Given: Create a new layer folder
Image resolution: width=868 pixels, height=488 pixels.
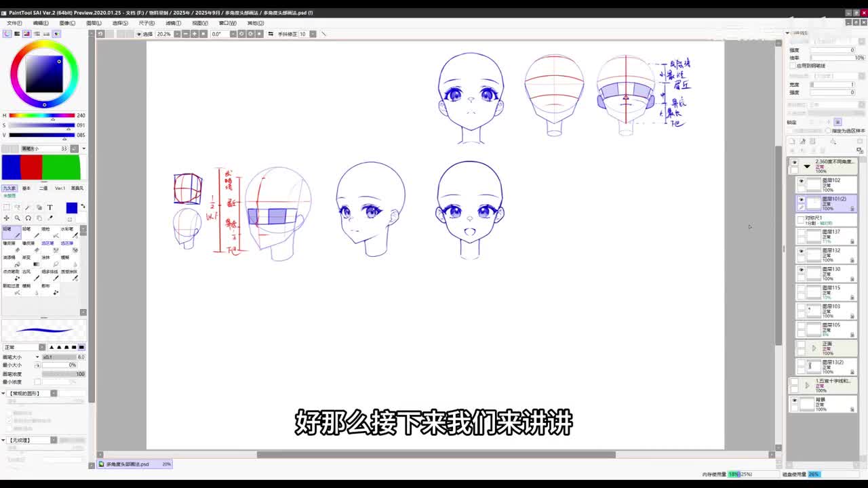Looking at the screenshot, I should coord(812,141).
